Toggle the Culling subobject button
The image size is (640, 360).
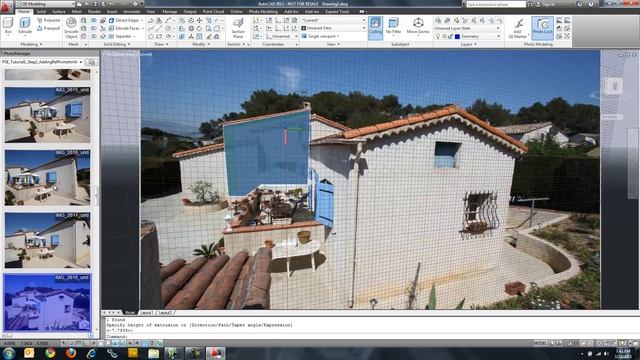click(376, 27)
